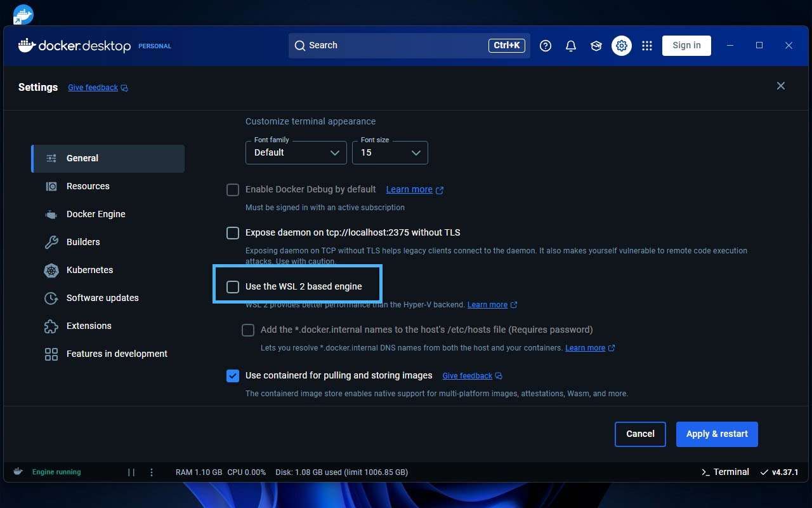This screenshot has width=812, height=508.
Task: Open the Terminal from the status bar
Action: click(724, 472)
